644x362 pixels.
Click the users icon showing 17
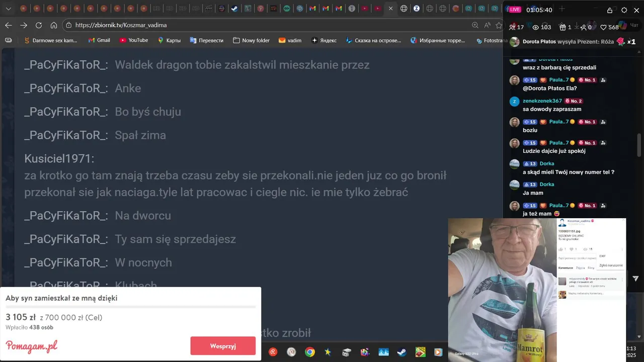click(512, 27)
